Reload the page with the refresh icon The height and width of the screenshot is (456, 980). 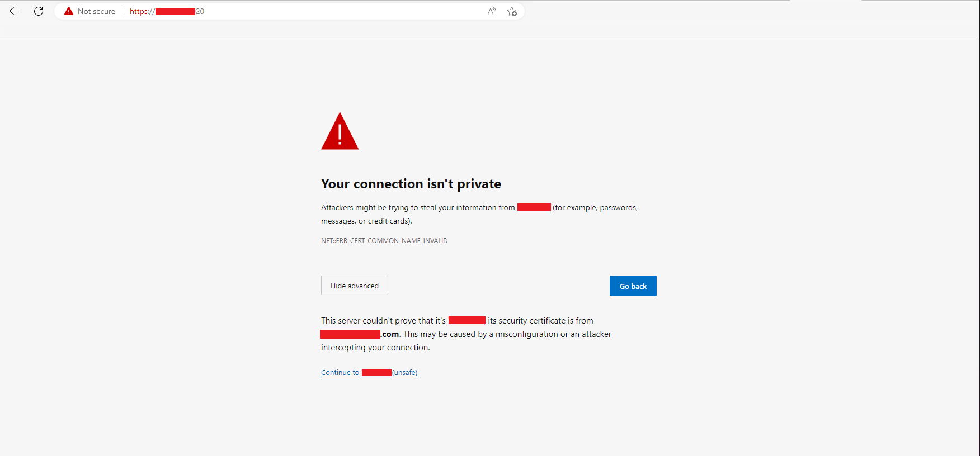tap(39, 11)
